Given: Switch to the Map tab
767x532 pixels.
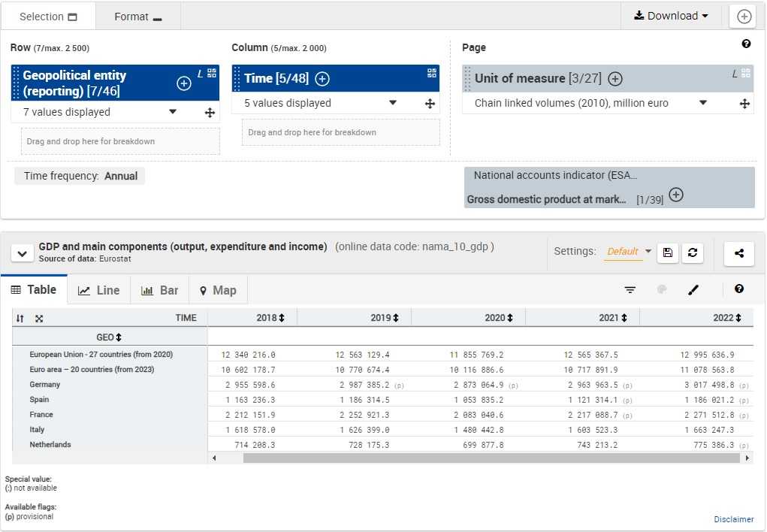Looking at the screenshot, I should pos(218,291).
